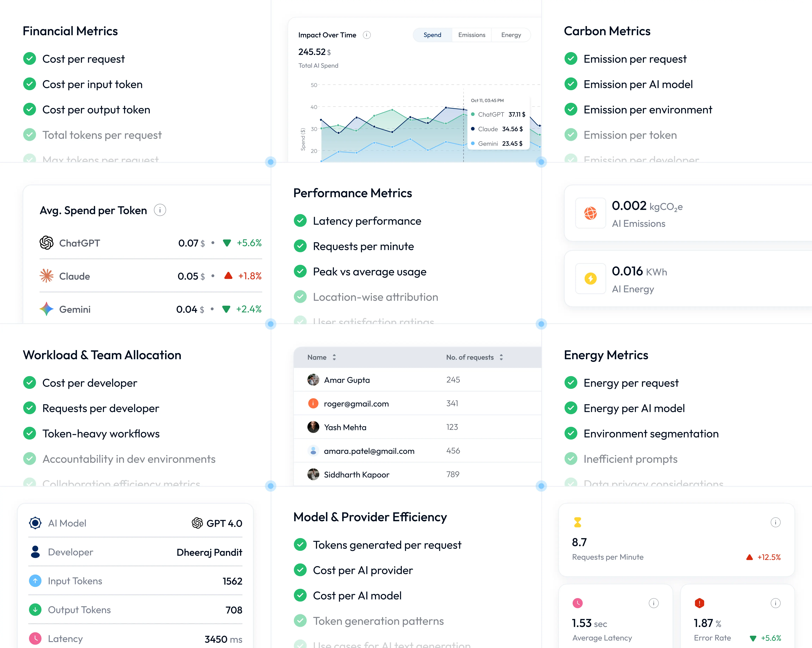Click the info icon beside Avg. Spend per Token
812x648 pixels.
(x=160, y=210)
